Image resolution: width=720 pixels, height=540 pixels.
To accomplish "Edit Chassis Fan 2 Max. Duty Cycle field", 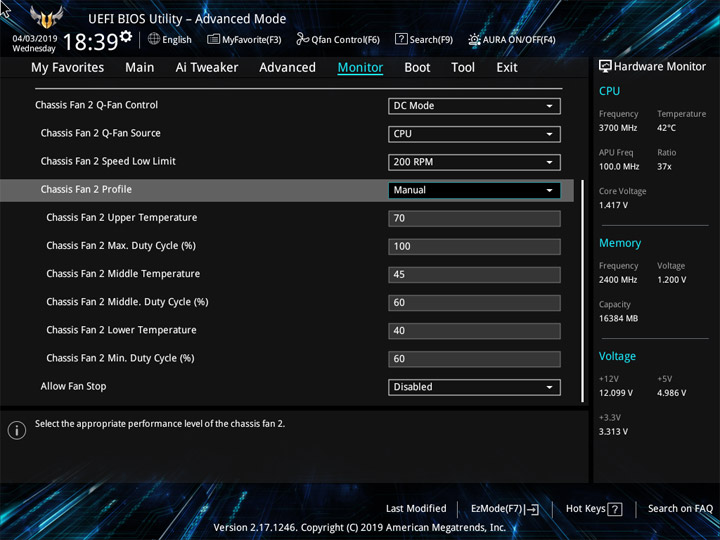I will [x=474, y=247].
